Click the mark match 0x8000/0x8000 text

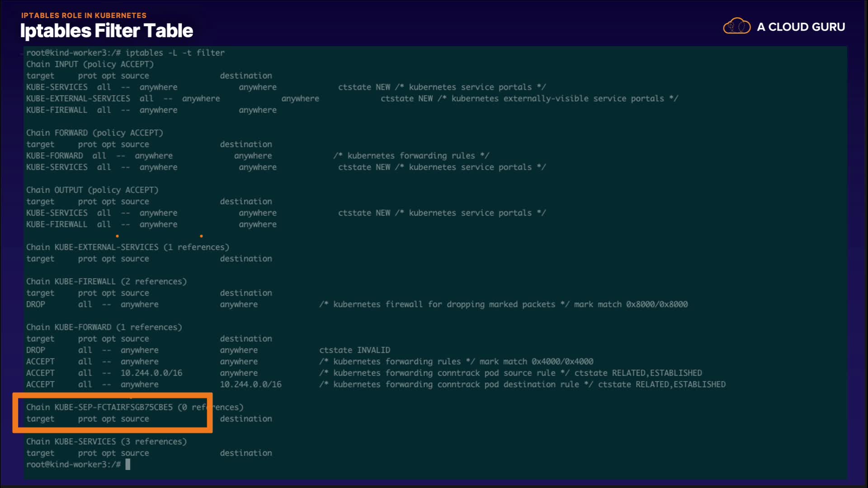631,305
